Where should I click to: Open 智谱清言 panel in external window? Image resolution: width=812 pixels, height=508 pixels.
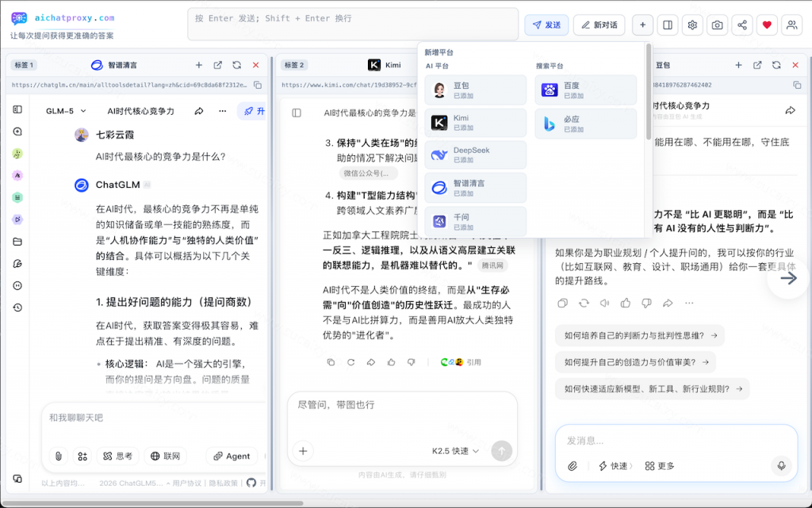click(x=218, y=65)
